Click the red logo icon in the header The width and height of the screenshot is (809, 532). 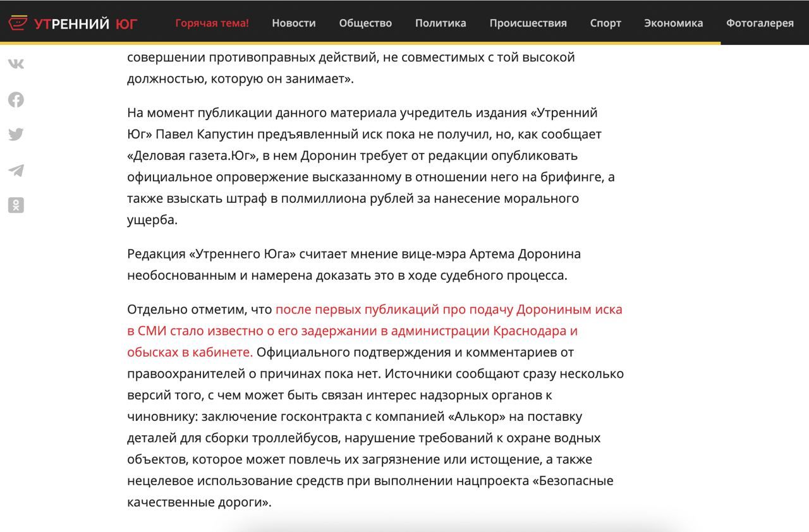point(18,23)
